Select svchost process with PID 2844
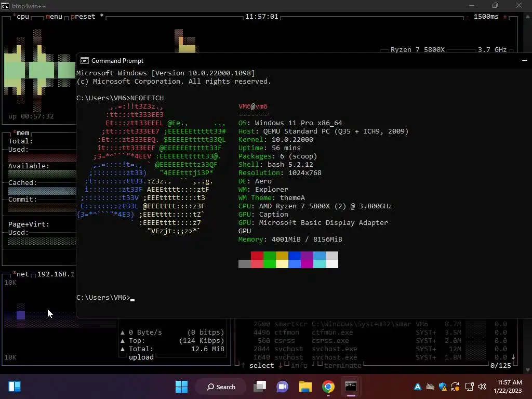 click(x=380, y=349)
